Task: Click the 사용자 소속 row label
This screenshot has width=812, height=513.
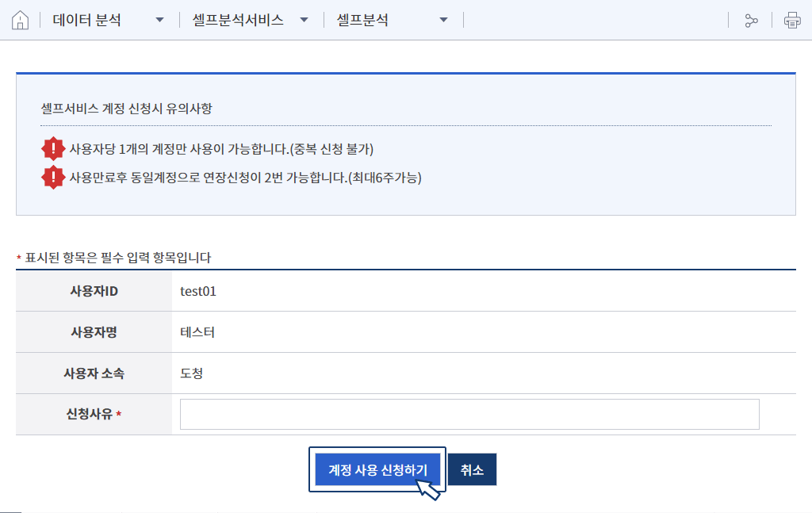Action: pos(94,373)
